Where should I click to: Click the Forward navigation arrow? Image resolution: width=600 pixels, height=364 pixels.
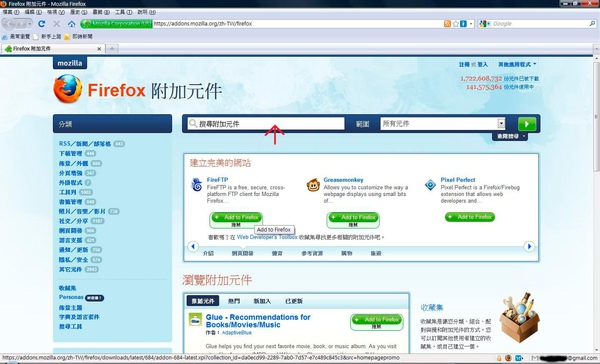click(x=21, y=24)
